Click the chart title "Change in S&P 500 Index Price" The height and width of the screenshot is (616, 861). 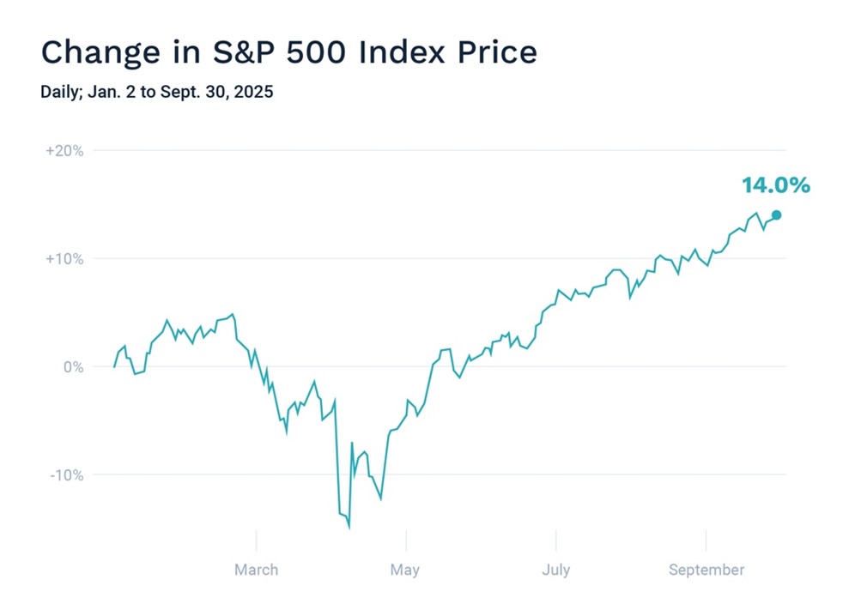(x=288, y=52)
